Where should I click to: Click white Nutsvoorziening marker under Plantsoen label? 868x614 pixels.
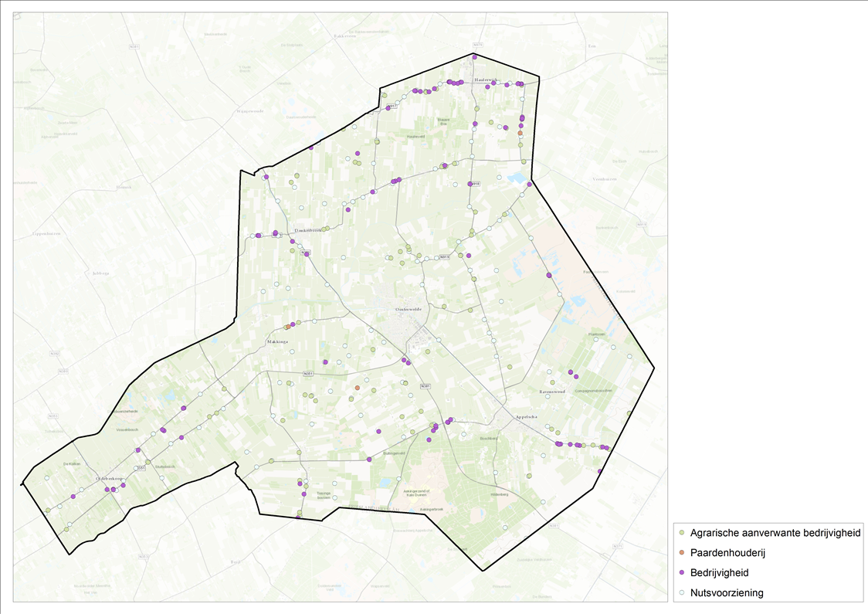[596, 339]
